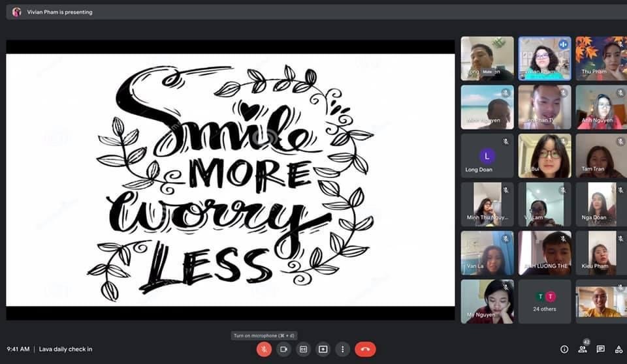Expand the '24 others' participants tile
627x364 pixels.
[544, 301]
